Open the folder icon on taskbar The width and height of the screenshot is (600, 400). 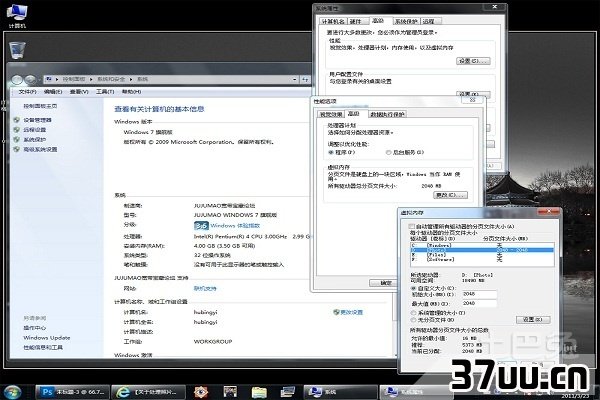pos(259,392)
